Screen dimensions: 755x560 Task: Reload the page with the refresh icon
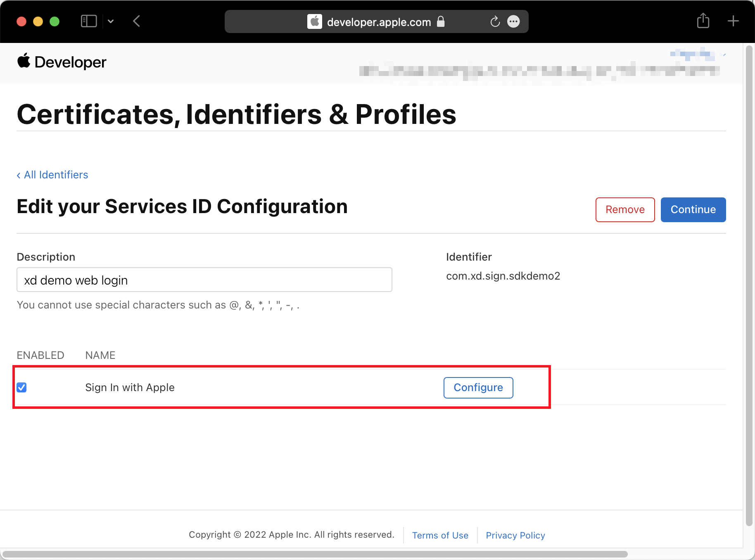[495, 21]
